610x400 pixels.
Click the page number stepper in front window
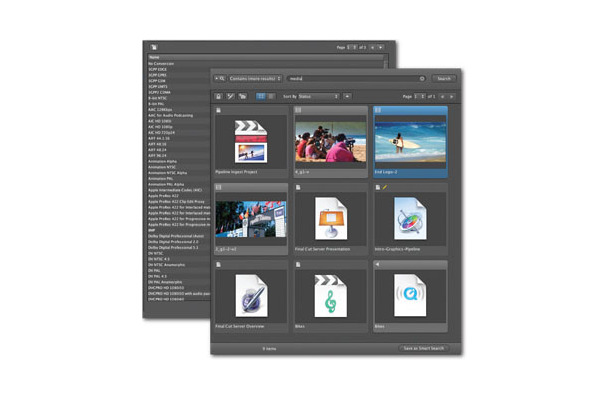tap(422, 96)
